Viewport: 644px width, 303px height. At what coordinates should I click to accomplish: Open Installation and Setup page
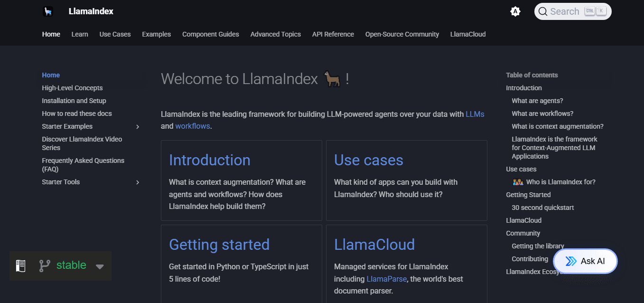(x=74, y=101)
